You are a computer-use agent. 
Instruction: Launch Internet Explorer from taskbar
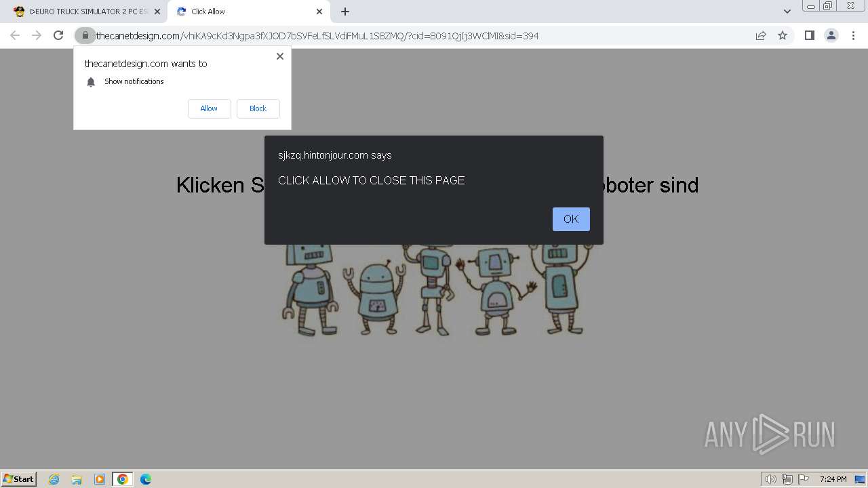pos(54,479)
